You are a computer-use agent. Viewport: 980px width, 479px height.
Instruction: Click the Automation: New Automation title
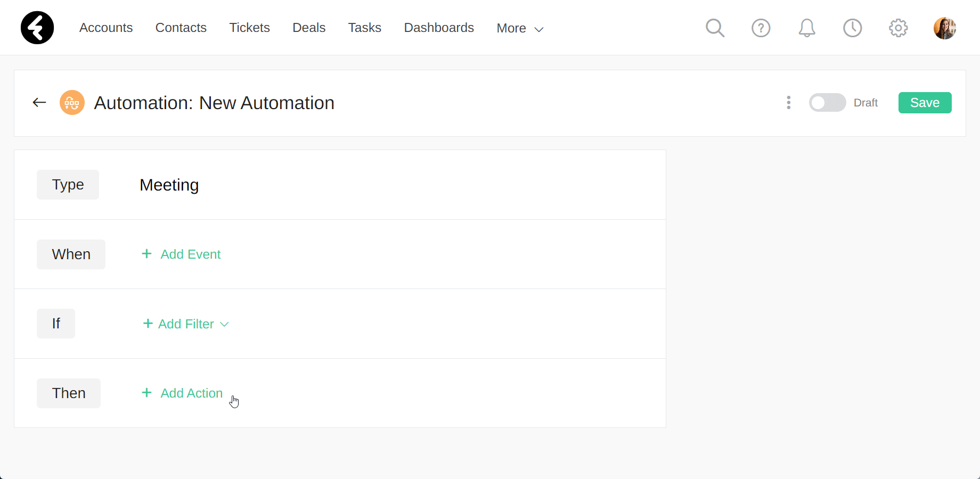coord(214,103)
